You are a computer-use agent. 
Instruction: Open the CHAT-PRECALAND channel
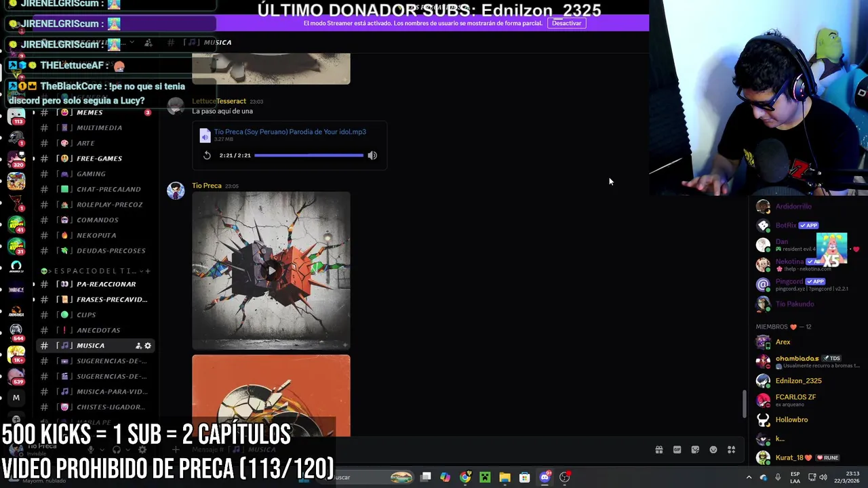coord(95,189)
